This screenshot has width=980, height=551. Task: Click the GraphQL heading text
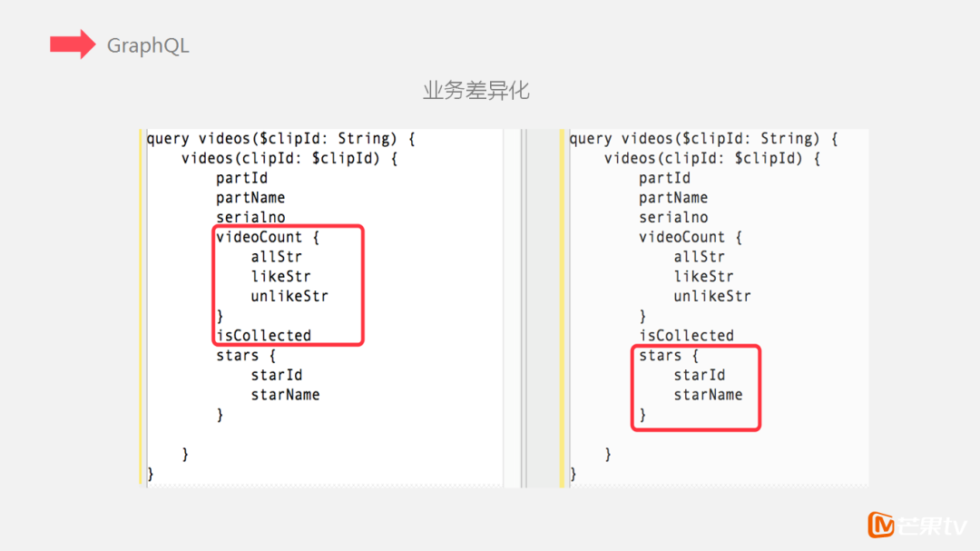tap(148, 45)
